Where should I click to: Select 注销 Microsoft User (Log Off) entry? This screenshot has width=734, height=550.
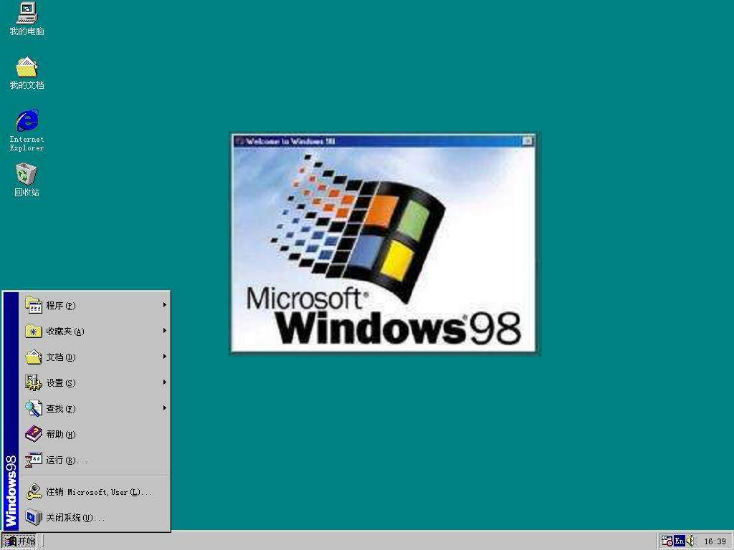coord(94,492)
